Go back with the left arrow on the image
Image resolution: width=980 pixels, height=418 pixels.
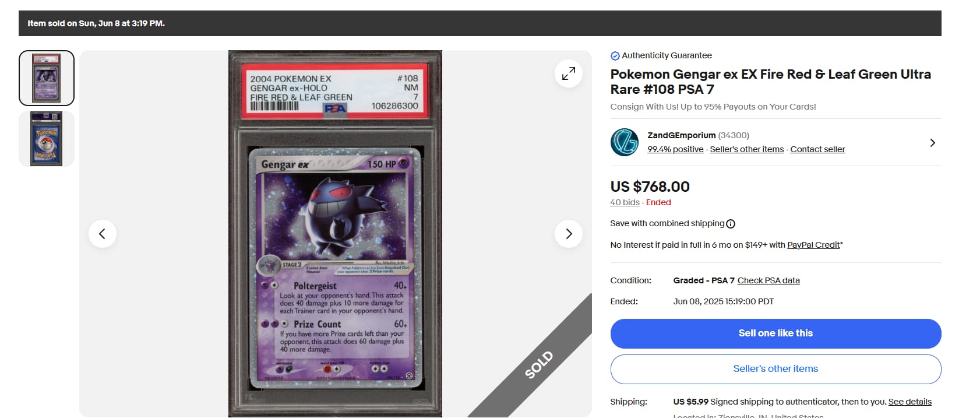(103, 234)
